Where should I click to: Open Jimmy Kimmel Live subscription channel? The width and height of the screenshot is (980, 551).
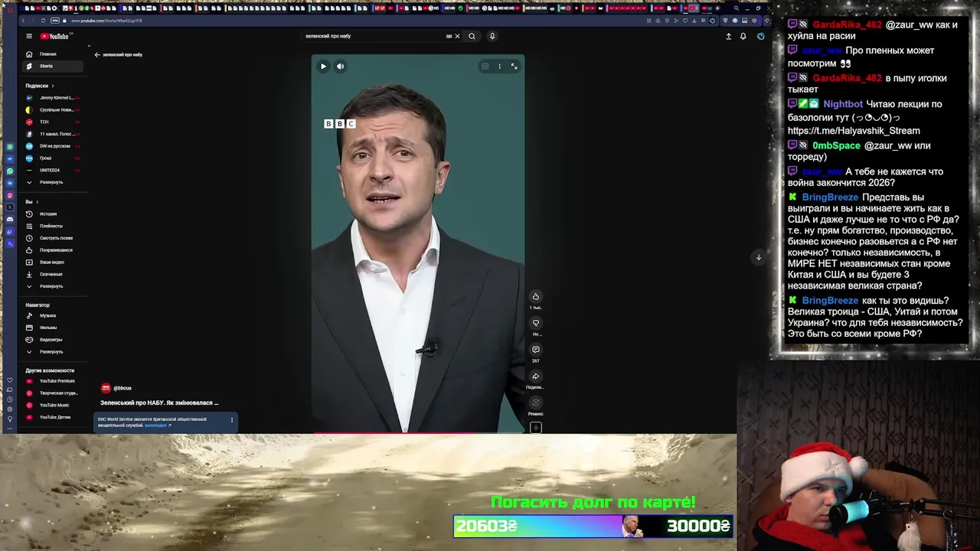pyautogui.click(x=52, y=98)
